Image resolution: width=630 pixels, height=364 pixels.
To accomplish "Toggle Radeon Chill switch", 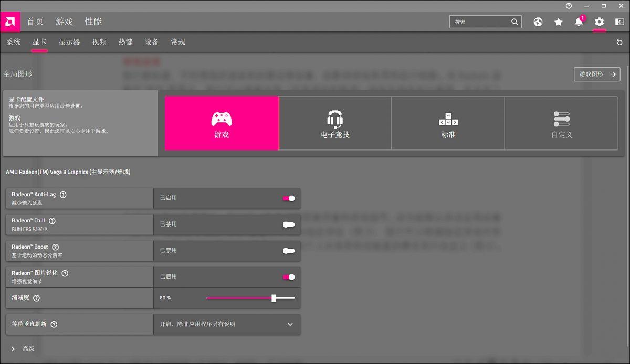I will point(289,224).
